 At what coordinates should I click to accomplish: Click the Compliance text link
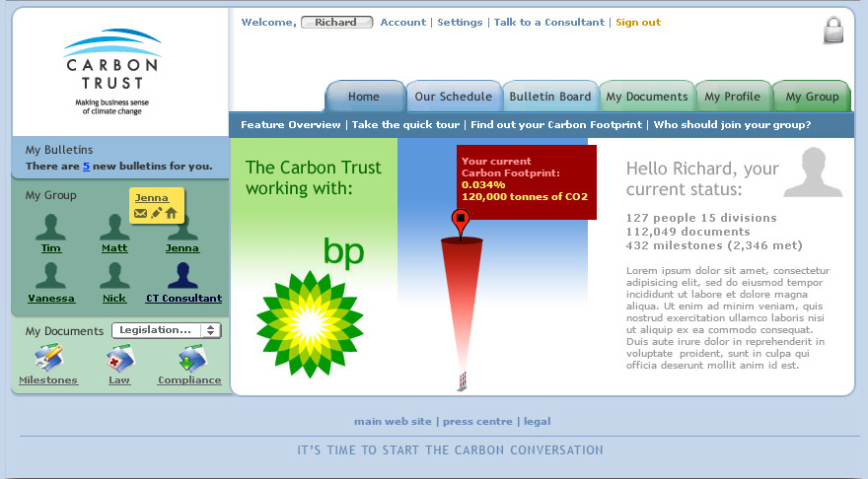tap(189, 380)
